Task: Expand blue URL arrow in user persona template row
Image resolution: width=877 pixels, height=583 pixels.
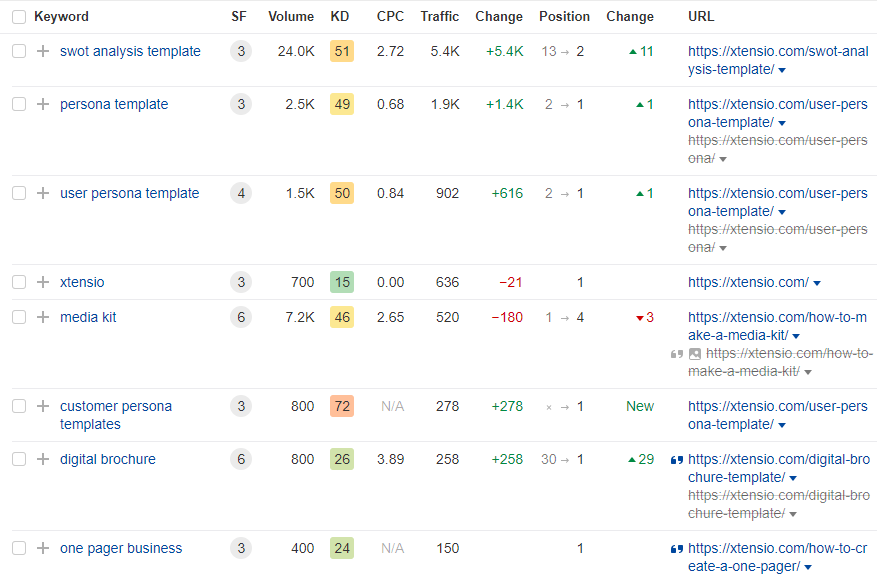Action: pyautogui.click(x=782, y=213)
